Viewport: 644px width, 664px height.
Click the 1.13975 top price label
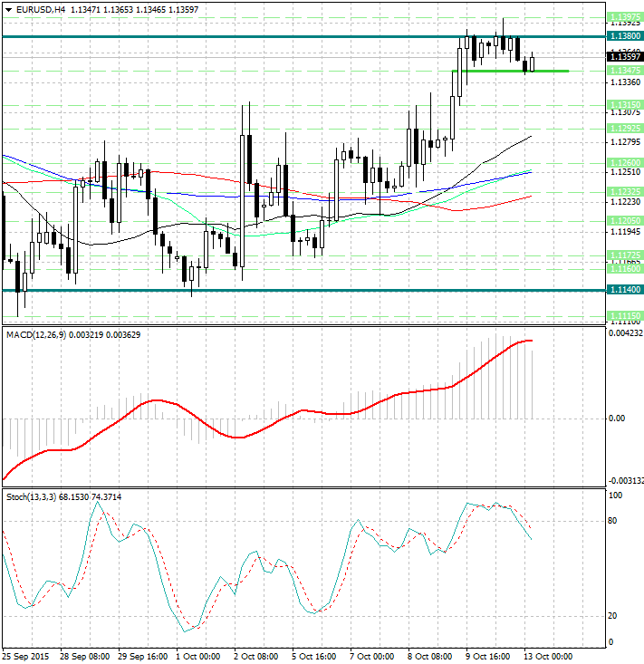pos(626,17)
